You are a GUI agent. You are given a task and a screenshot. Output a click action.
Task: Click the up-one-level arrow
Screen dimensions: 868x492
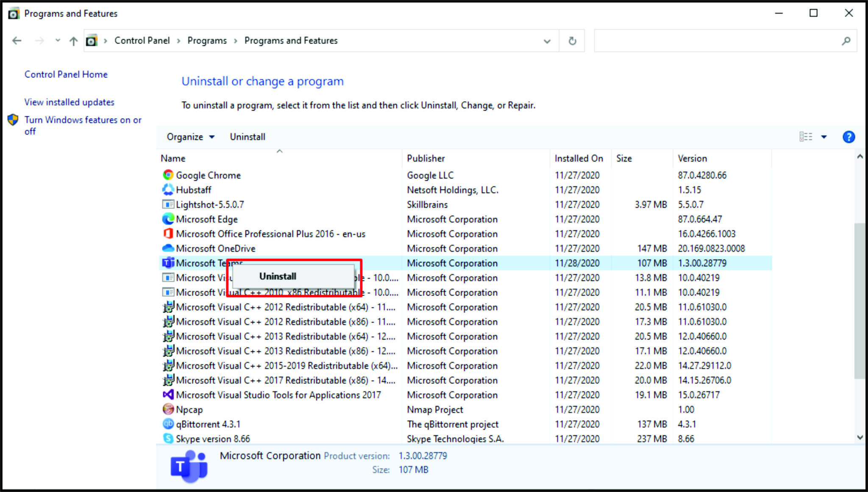[73, 40]
